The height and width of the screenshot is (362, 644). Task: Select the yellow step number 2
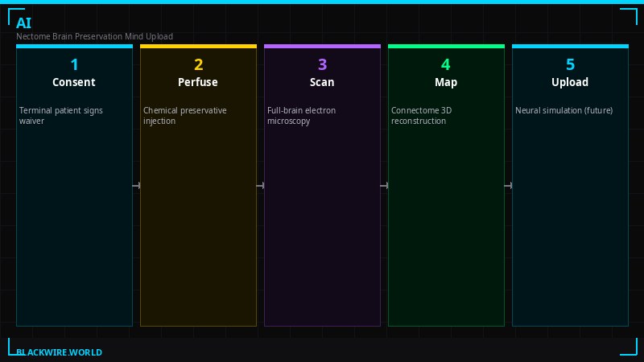click(x=198, y=65)
